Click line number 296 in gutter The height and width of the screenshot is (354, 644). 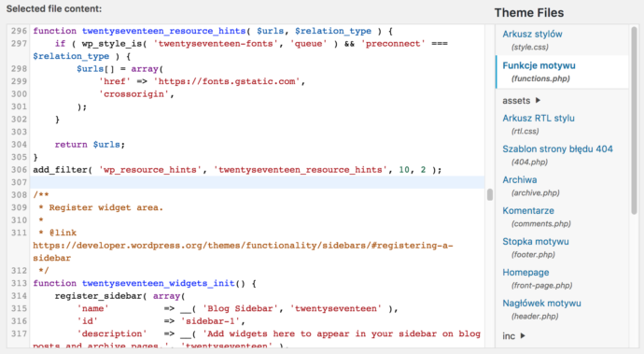[19, 31]
